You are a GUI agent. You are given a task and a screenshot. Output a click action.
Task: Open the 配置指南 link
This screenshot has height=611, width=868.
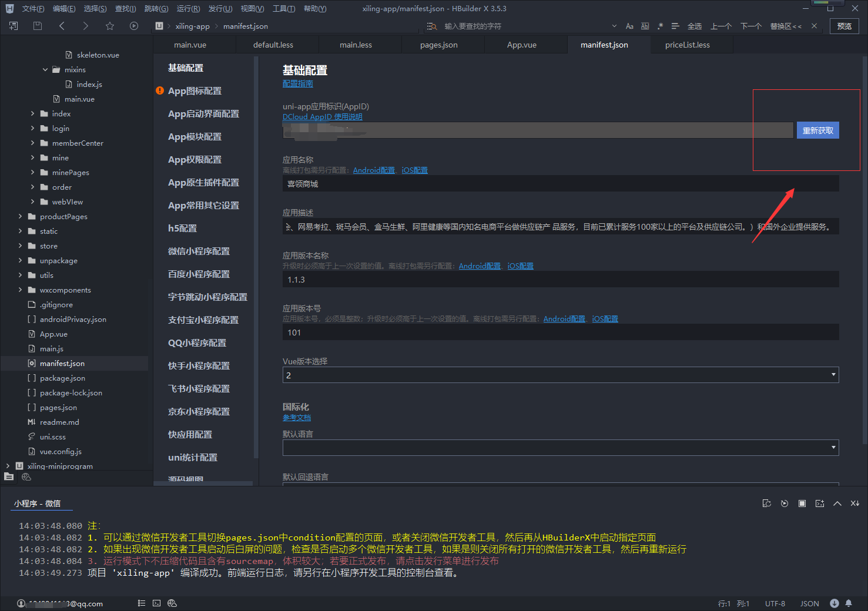[x=298, y=84]
